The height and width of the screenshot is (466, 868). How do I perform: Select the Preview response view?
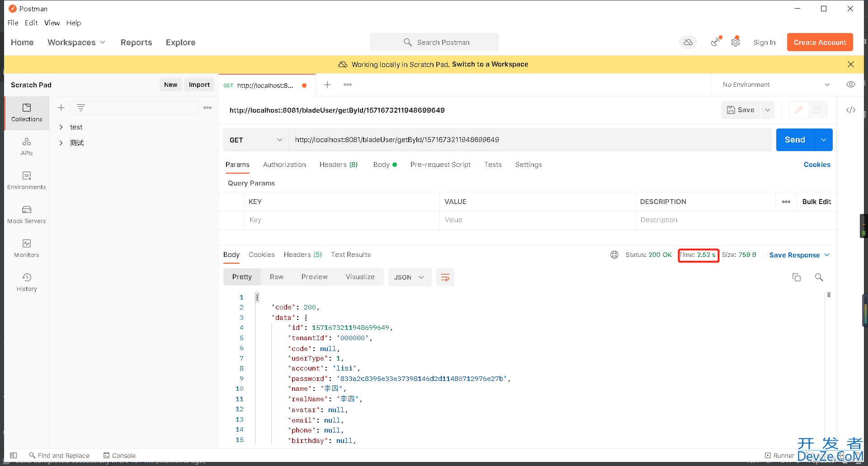pos(315,277)
